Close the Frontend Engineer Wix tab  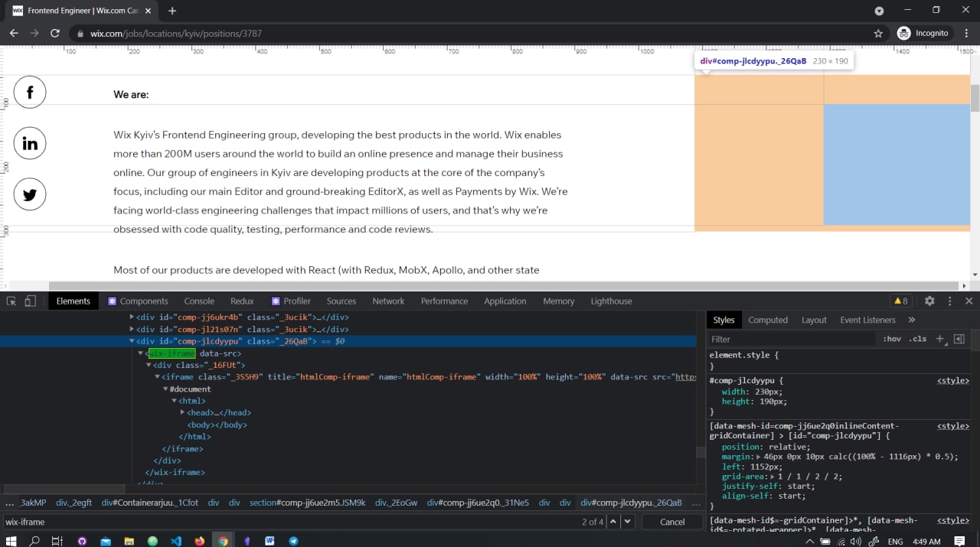(149, 11)
